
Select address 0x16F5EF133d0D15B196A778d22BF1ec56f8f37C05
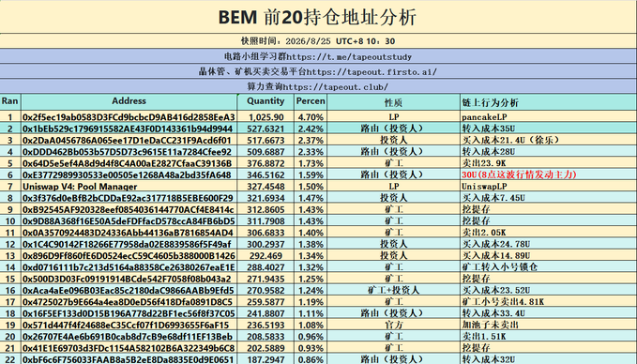[x=129, y=313]
